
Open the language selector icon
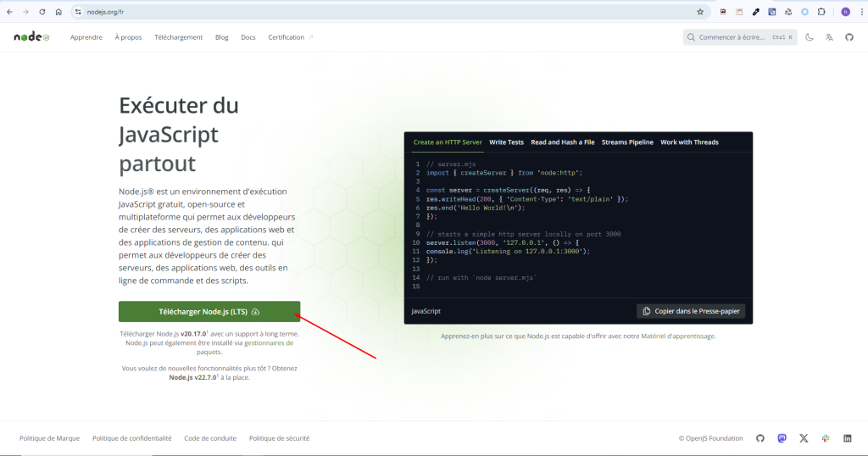[829, 37]
